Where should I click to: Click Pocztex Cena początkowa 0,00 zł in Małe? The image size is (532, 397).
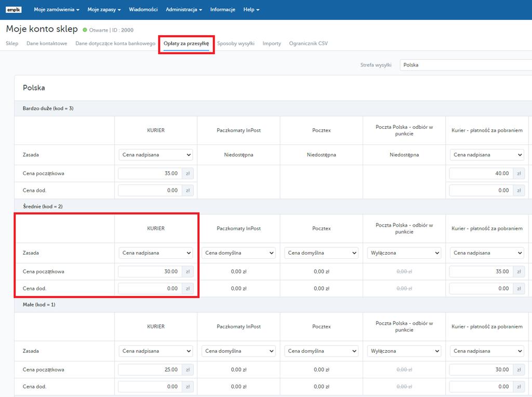click(x=321, y=369)
